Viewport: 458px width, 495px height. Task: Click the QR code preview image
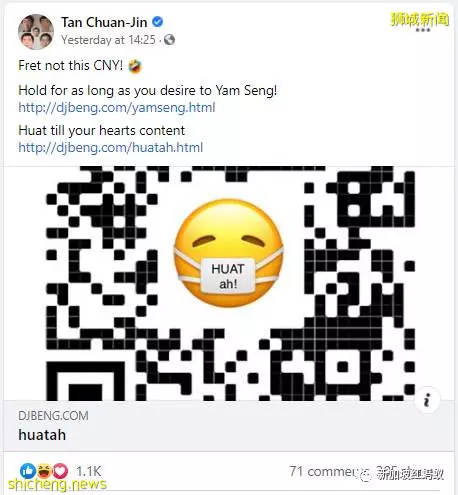(x=229, y=283)
